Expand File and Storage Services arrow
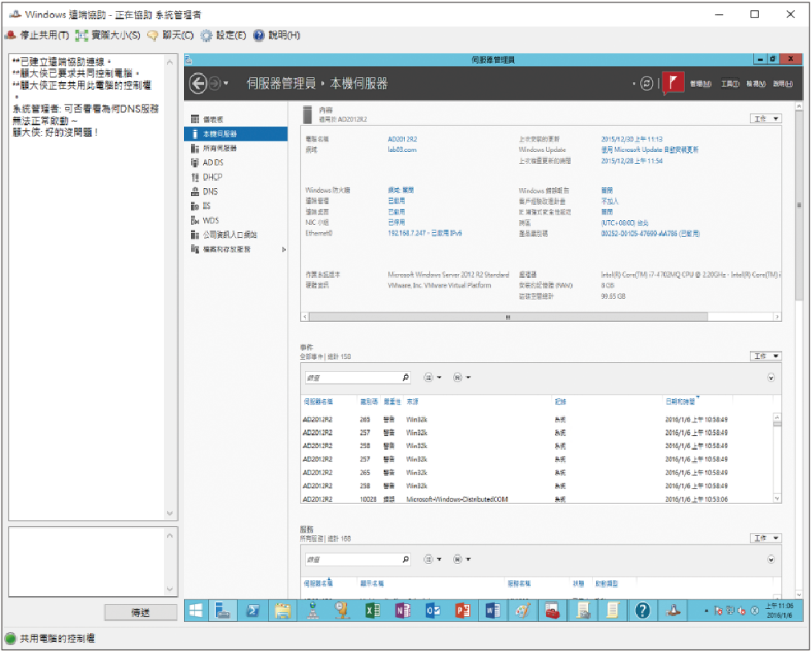 pyautogui.click(x=284, y=250)
